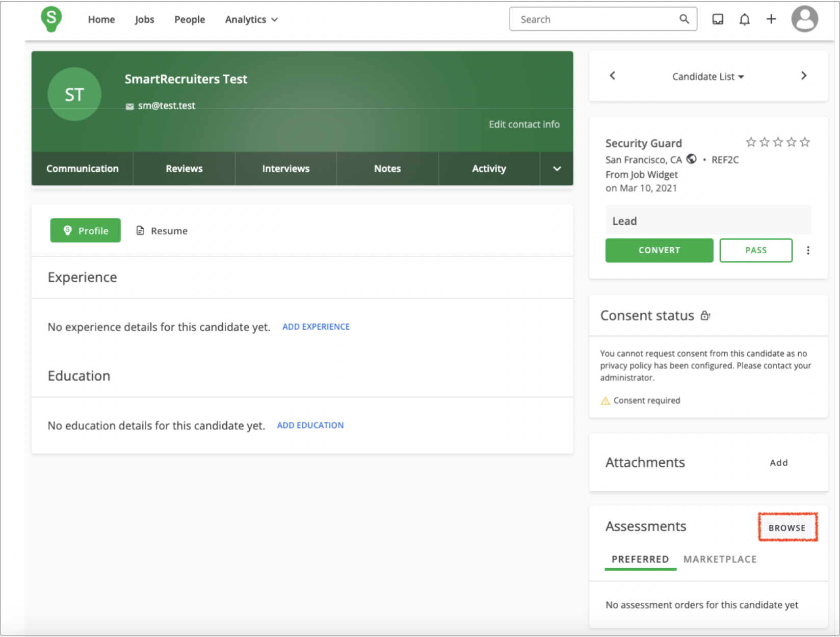Click the Security Guard job title

(x=643, y=143)
